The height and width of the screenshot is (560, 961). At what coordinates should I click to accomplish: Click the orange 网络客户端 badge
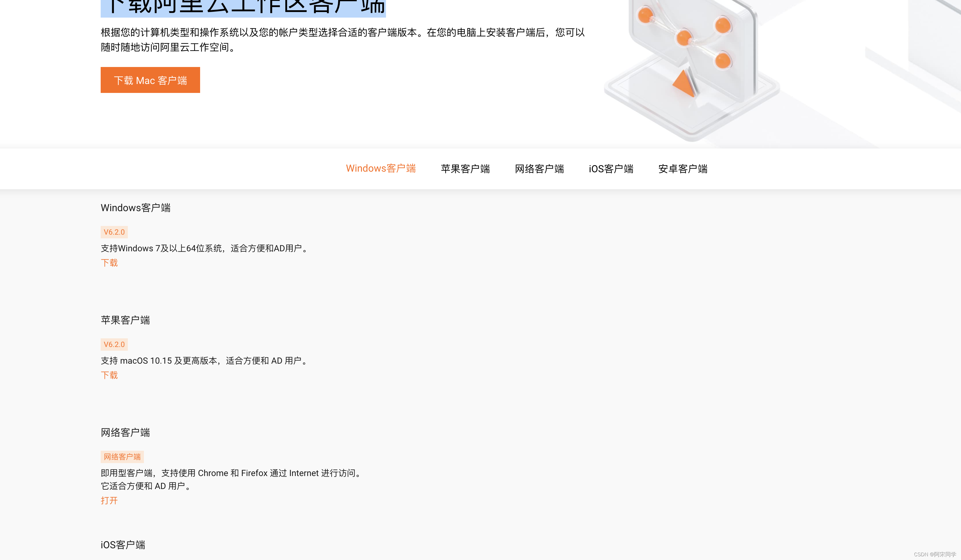pos(122,457)
